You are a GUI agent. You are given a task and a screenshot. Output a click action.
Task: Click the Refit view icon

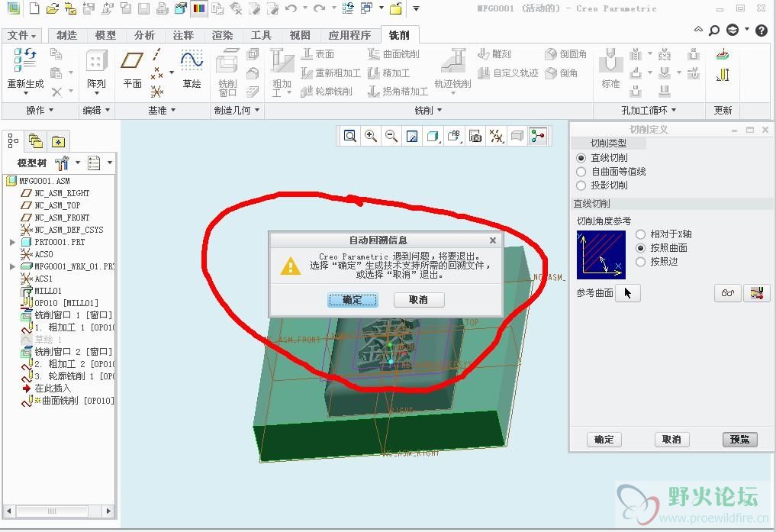tap(350, 136)
